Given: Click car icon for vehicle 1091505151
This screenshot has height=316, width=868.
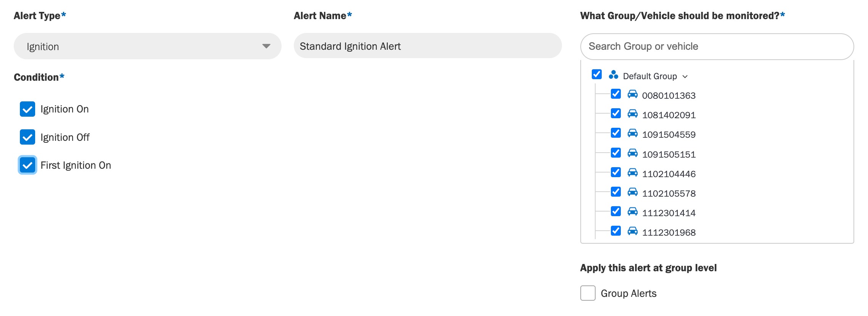Looking at the screenshot, I should [x=633, y=153].
